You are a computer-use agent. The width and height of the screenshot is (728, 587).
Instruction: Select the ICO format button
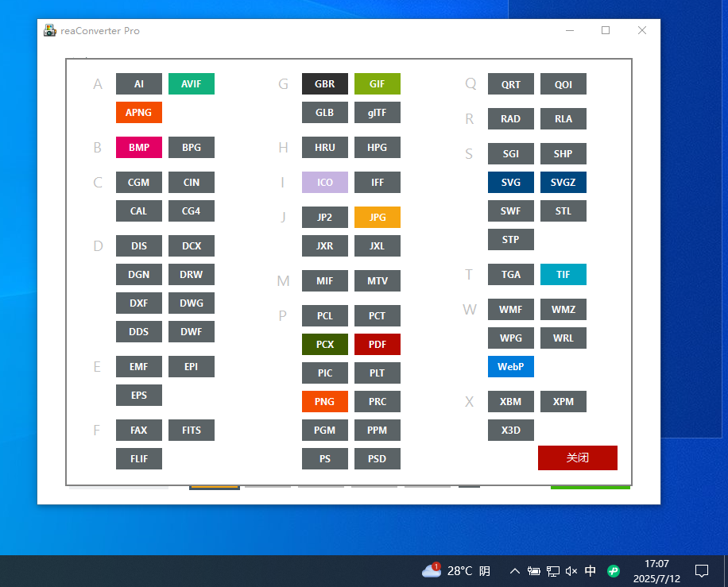324,183
